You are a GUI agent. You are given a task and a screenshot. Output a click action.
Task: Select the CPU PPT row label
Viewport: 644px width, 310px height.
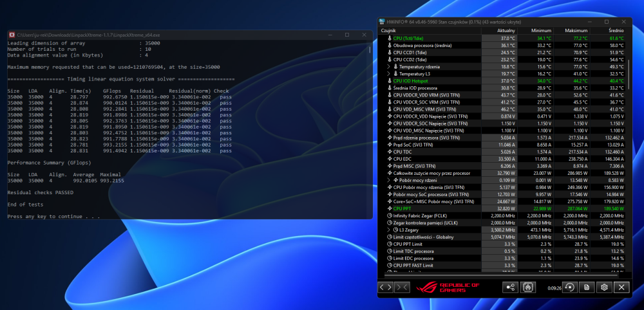click(401, 209)
